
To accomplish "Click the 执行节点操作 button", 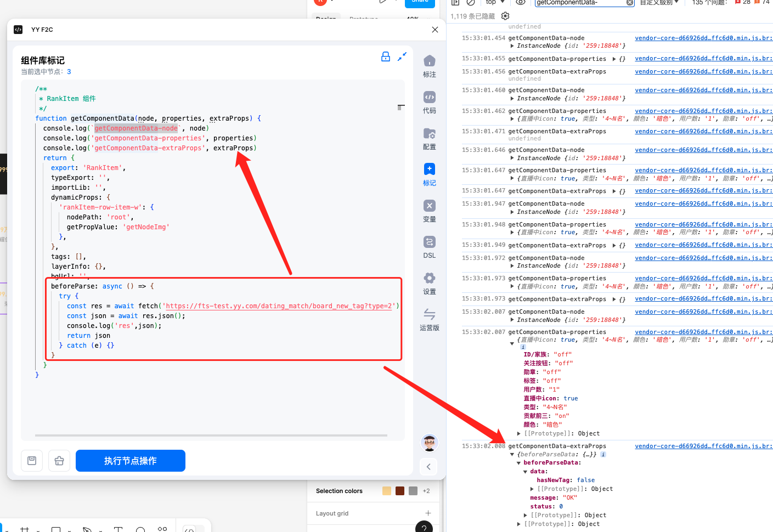I will pyautogui.click(x=131, y=461).
